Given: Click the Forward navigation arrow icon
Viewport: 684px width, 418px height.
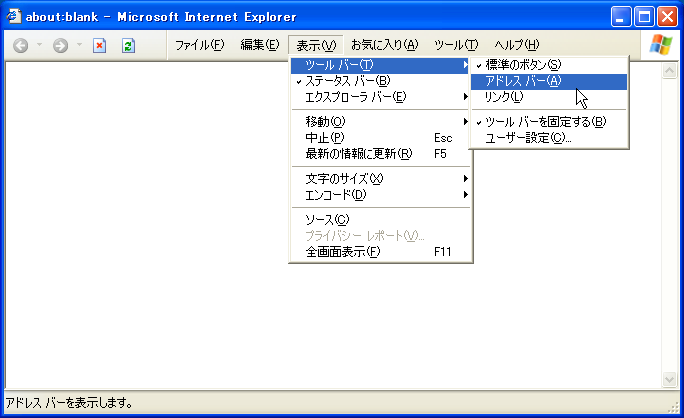Looking at the screenshot, I should tap(61, 45).
